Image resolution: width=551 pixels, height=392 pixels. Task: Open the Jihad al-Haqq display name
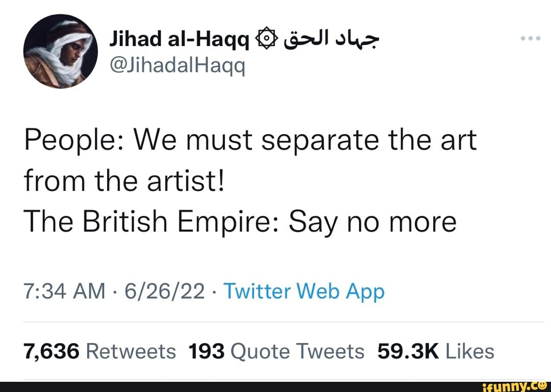coord(180,39)
